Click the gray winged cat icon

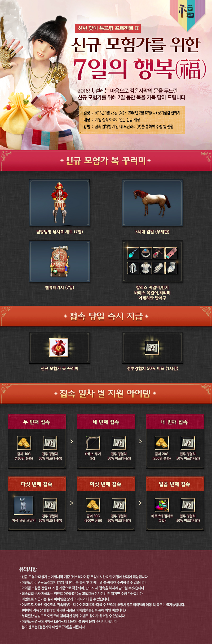(x=24, y=505)
